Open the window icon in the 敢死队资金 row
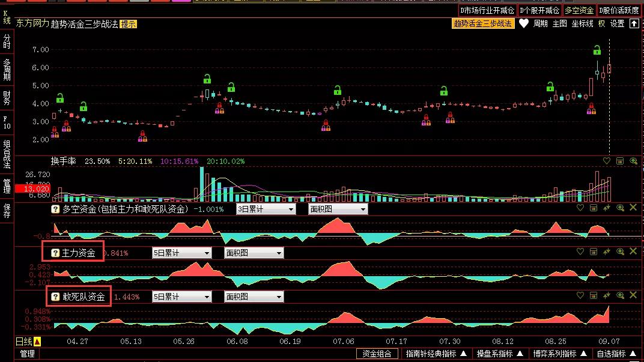This screenshot has width=644, height=362. pos(594,295)
